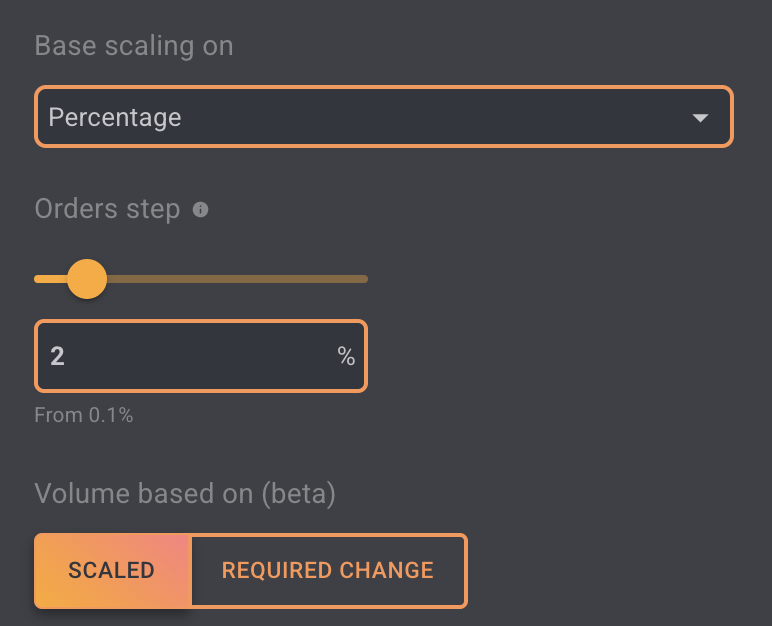Select SCALED volume mode
Screen dimensions: 772x626
tap(112, 570)
